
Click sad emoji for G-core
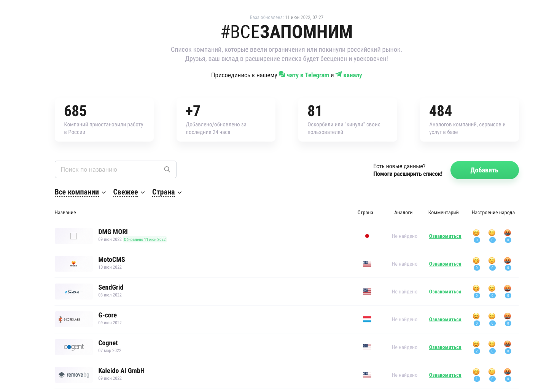[492, 316]
